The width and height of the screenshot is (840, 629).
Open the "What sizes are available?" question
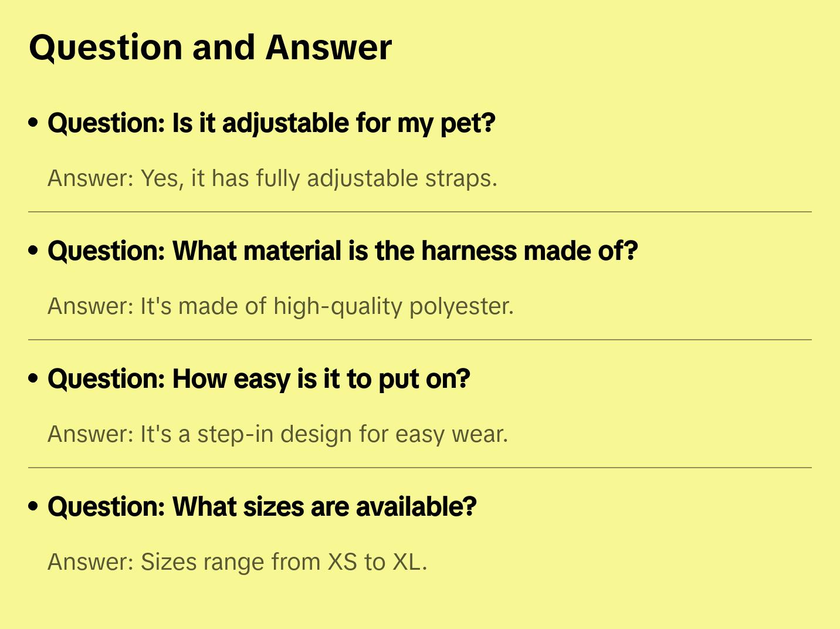click(262, 507)
